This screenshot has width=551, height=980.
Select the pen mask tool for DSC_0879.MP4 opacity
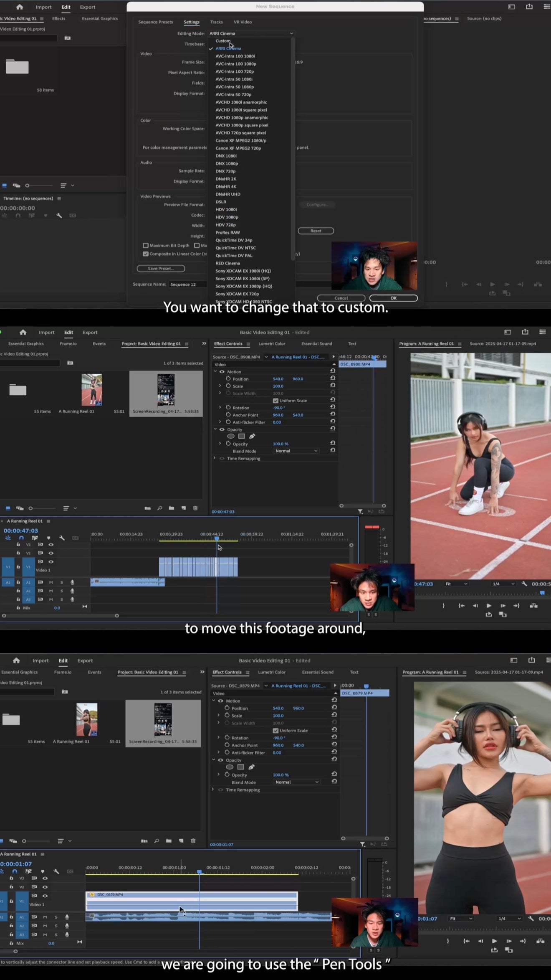pyautogui.click(x=251, y=767)
